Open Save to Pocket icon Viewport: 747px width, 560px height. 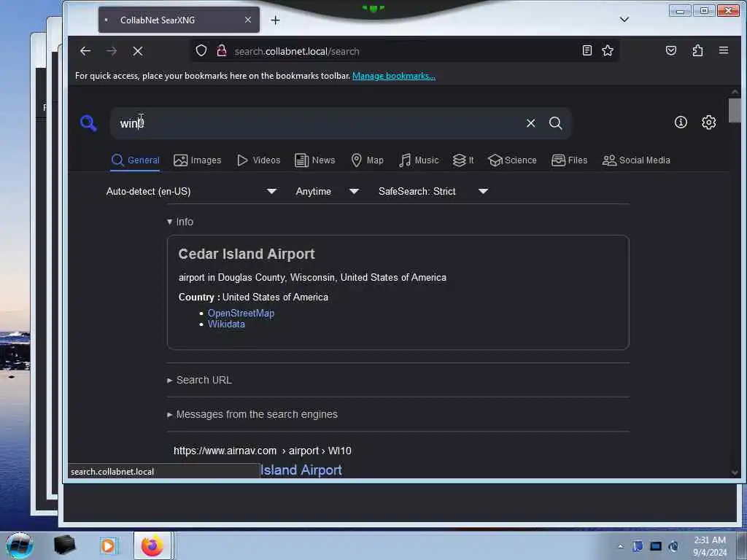(x=671, y=50)
